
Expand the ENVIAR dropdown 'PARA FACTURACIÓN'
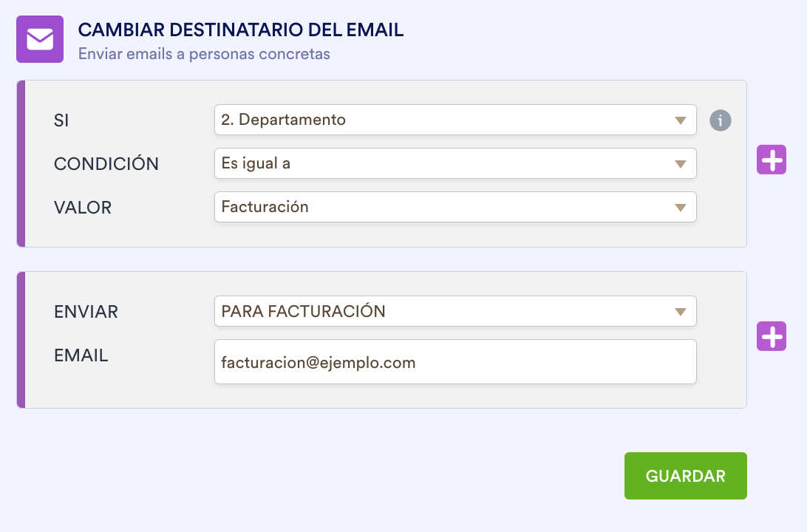click(454, 311)
